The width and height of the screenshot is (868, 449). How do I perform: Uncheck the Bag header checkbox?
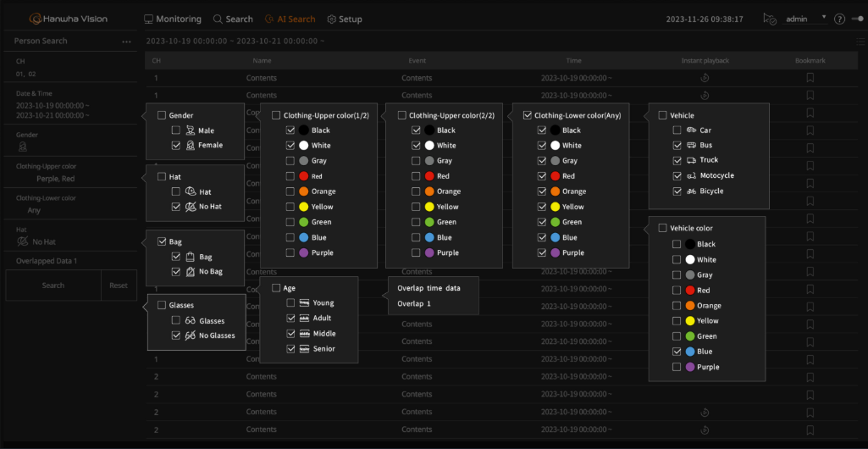[162, 241]
